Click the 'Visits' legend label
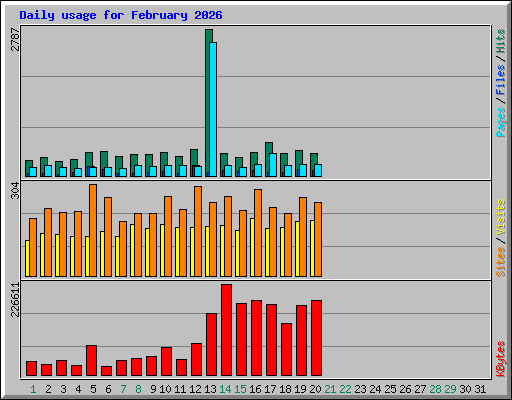This screenshot has width=512, height=400. (501, 217)
